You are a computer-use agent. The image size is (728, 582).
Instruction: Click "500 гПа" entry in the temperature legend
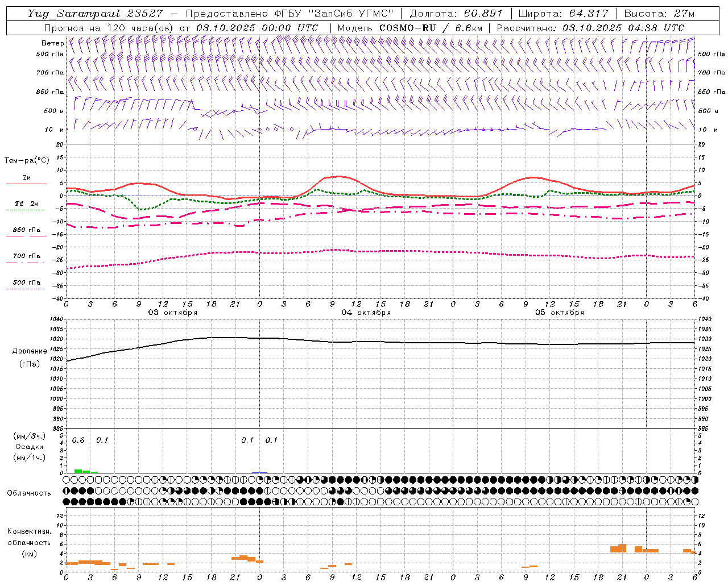tap(27, 282)
